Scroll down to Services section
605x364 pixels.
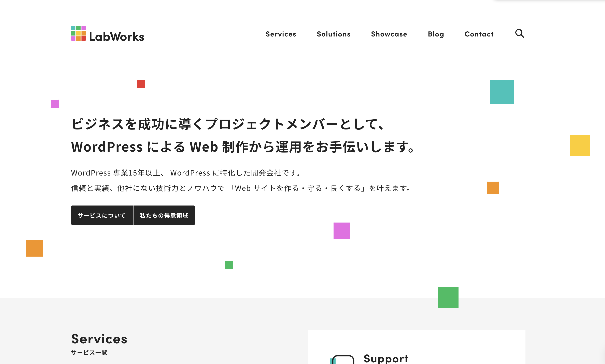pyautogui.click(x=99, y=338)
